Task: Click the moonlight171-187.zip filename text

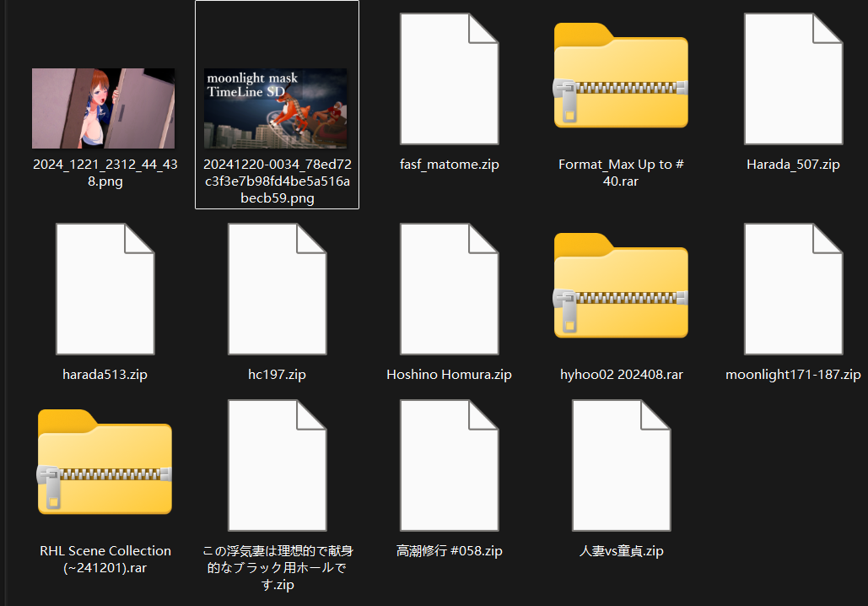Action: coord(793,374)
